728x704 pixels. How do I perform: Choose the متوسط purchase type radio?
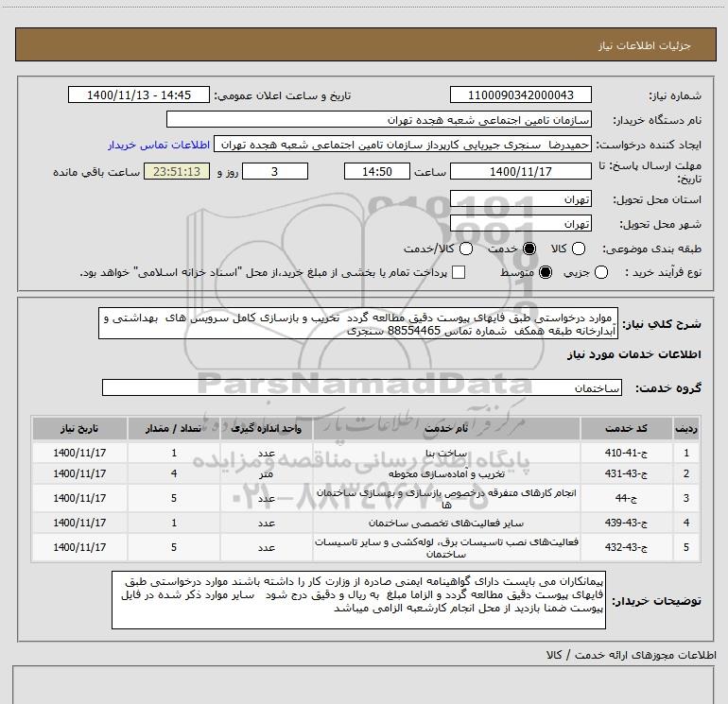[x=546, y=272]
